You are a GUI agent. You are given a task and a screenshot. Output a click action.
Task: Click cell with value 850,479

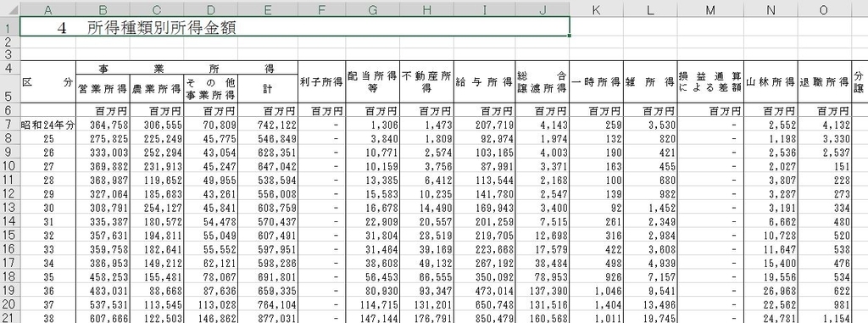click(484, 316)
